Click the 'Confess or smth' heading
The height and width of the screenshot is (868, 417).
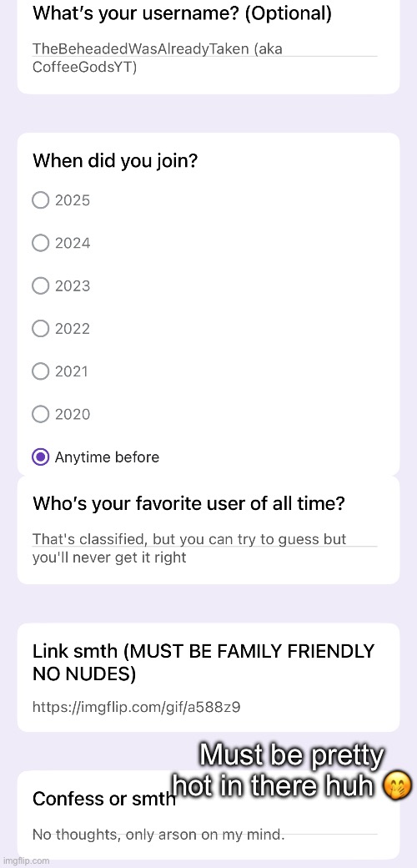(104, 798)
